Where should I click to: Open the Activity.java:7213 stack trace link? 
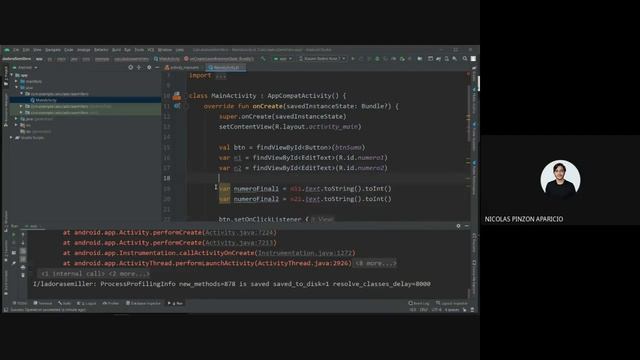pos(240,243)
